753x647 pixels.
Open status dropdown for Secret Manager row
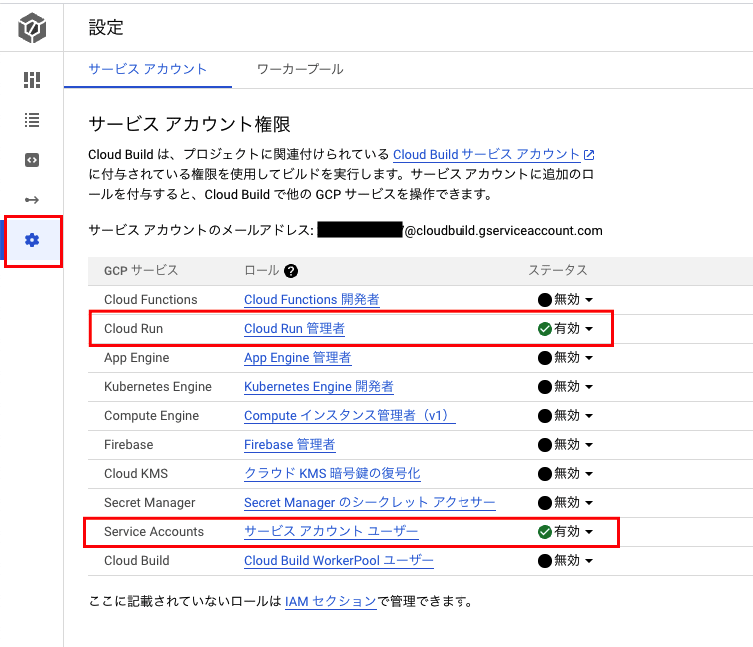click(565, 502)
